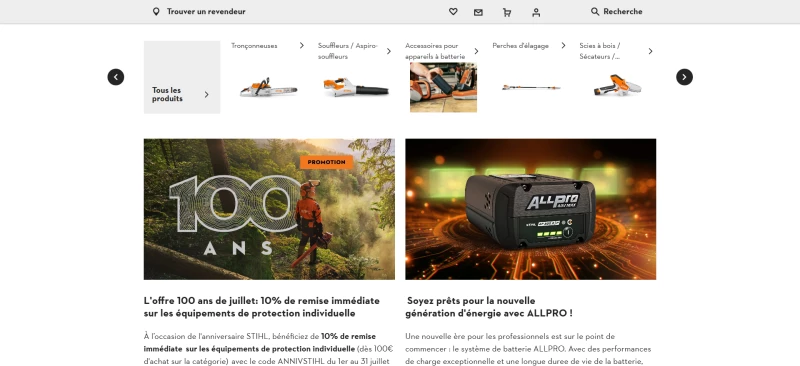Select the chainsaw product image
This screenshot has width=800, height=366.
pos(269,87)
